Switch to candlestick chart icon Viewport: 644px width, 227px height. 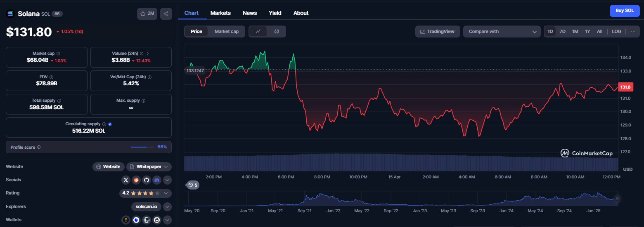pos(277,31)
